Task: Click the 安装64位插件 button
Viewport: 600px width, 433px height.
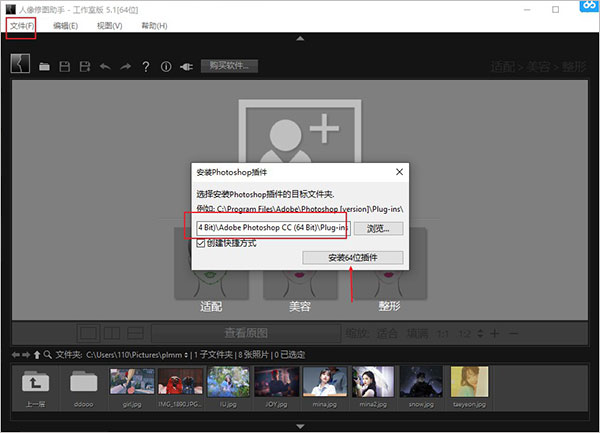Action: click(352, 257)
